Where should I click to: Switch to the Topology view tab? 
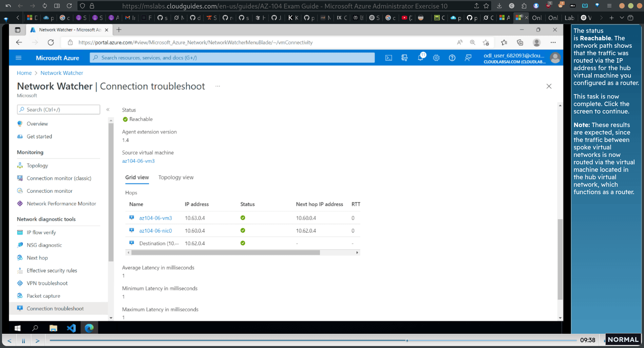(x=176, y=177)
